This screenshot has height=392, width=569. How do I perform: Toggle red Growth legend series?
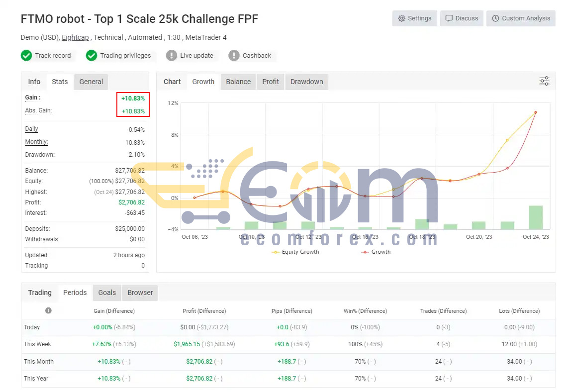(376, 252)
